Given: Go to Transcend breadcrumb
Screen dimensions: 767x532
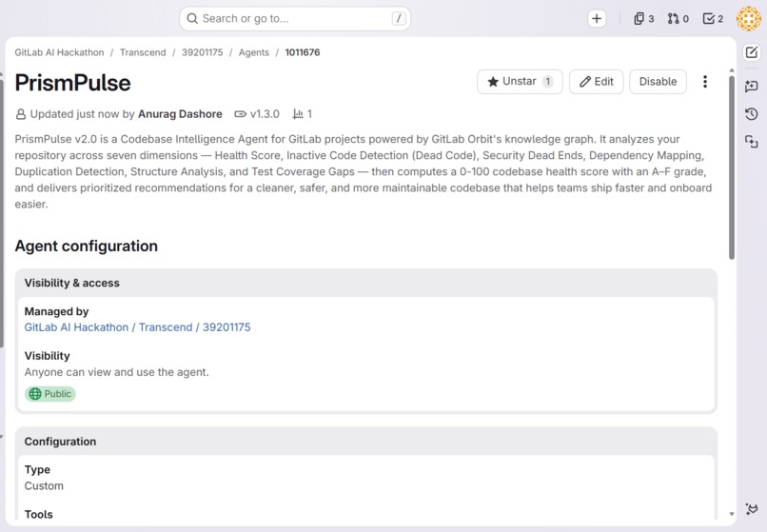Looking at the screenshot, I should coord(143,52).
